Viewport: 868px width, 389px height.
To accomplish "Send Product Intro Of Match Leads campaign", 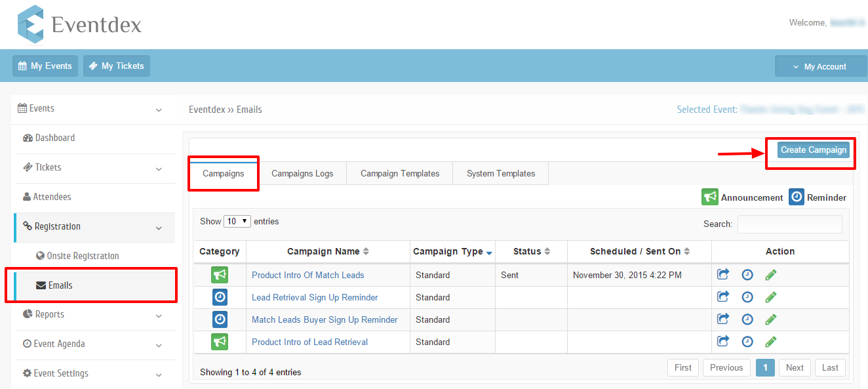I will [x=723, y=274].
